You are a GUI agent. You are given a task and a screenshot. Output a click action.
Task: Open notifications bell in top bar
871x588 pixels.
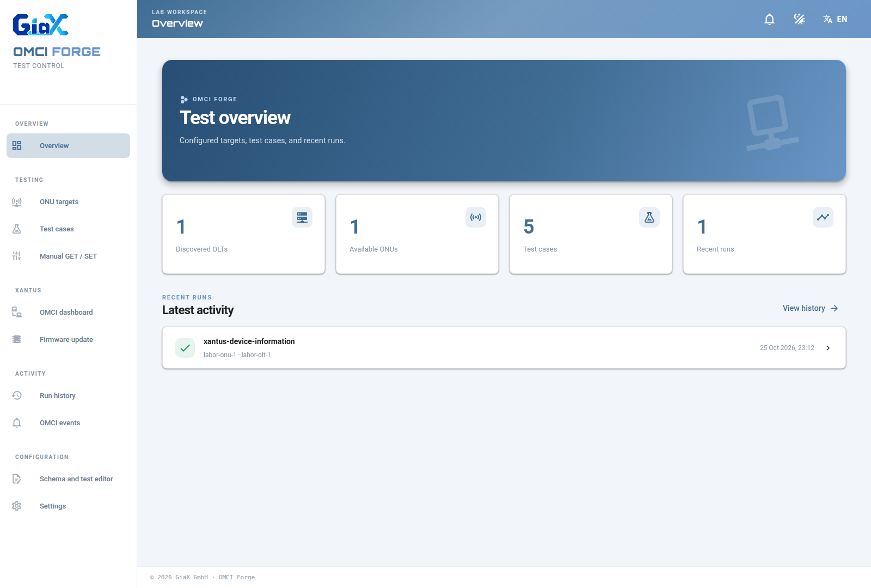769,19
